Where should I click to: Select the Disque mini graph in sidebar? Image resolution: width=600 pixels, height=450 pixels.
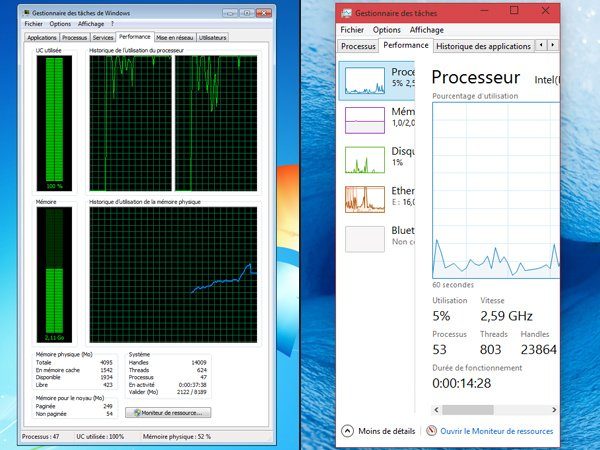(365, 160)
